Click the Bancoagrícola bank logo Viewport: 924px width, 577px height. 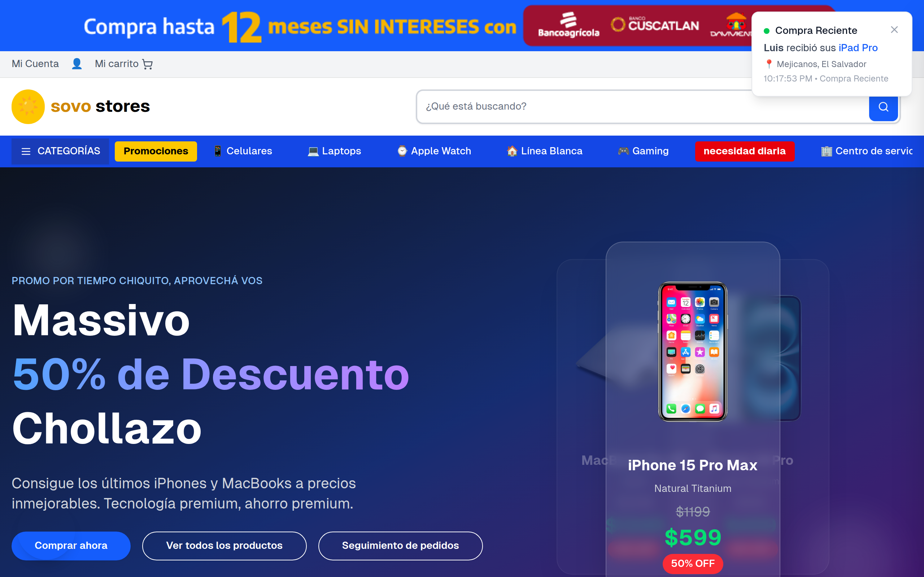tap(568, 25)
